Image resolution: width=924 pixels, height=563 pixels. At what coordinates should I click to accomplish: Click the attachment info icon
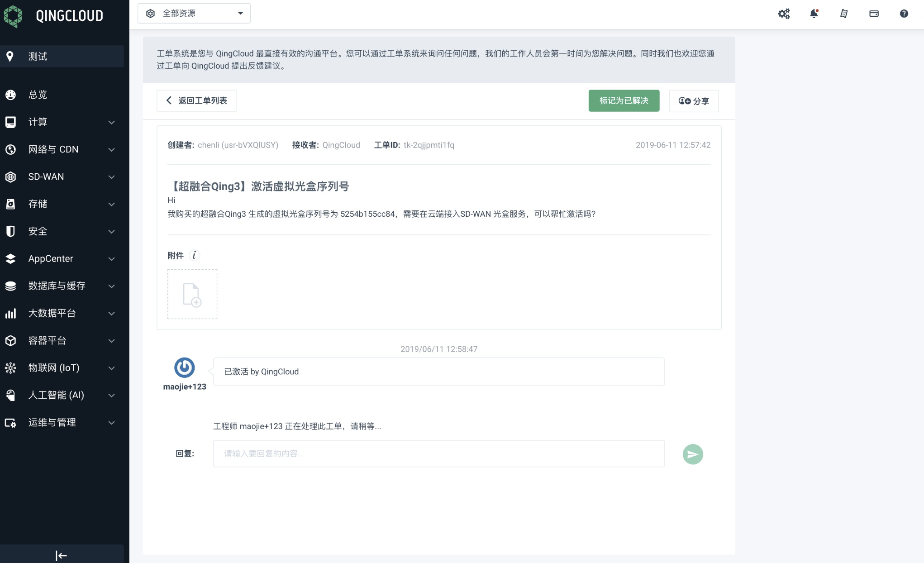tap(194, 255)
